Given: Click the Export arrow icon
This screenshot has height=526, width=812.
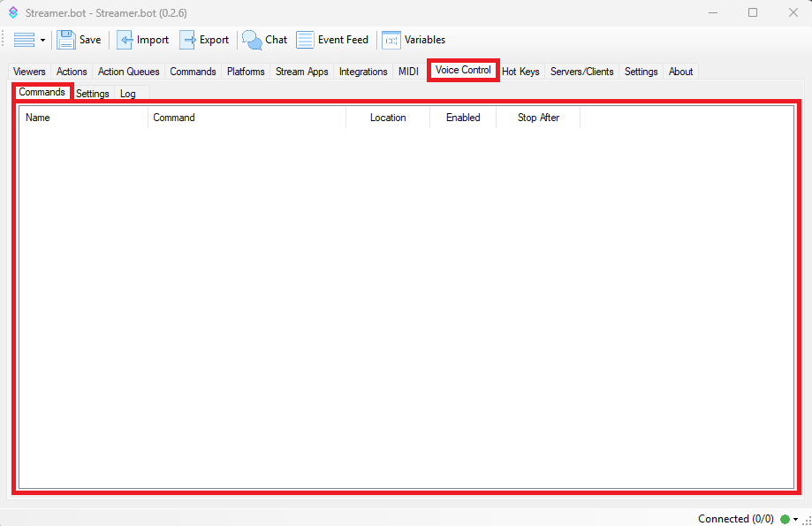Looking at the screenshot, I should [x=188, y=40].
